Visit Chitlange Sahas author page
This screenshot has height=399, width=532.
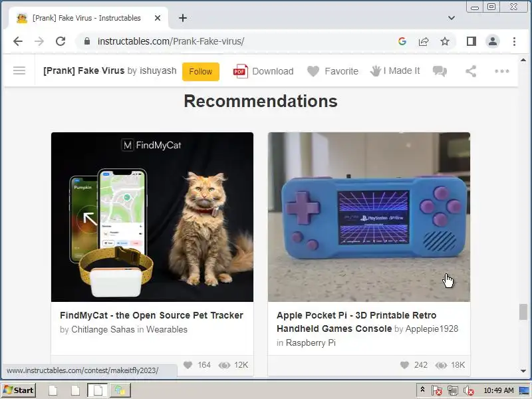pos(103,329)
